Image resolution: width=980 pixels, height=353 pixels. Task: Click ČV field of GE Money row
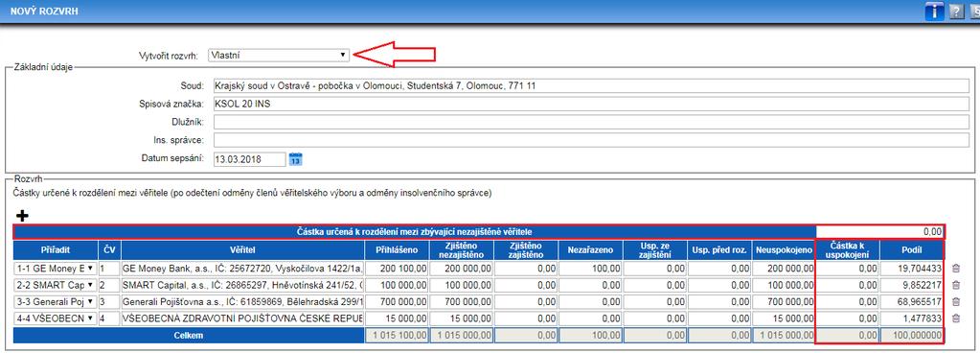[x=109, y=268]
